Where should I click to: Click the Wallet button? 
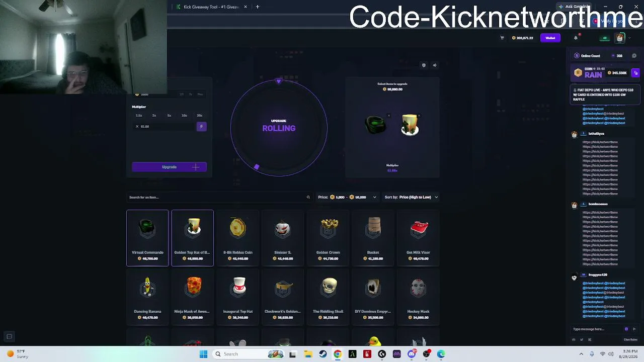point(550,38)
